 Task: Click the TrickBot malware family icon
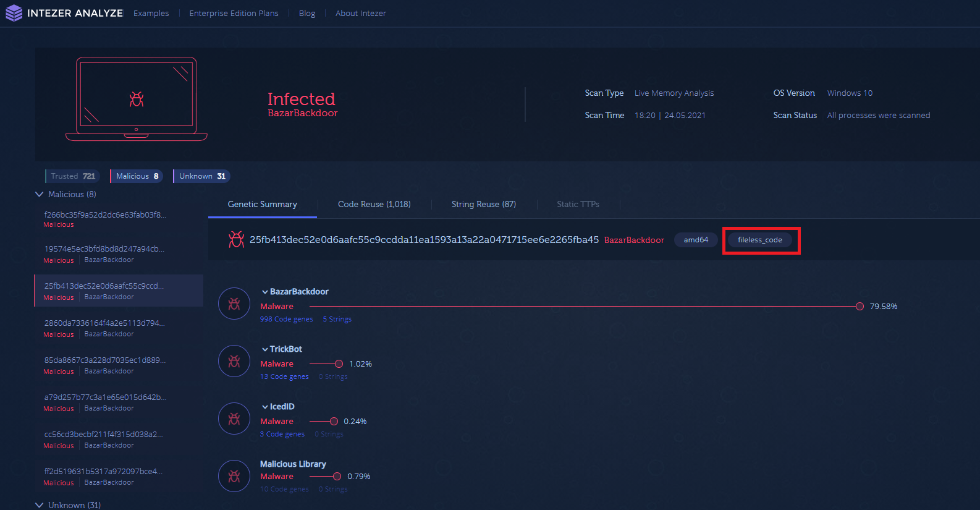(234, 362)
